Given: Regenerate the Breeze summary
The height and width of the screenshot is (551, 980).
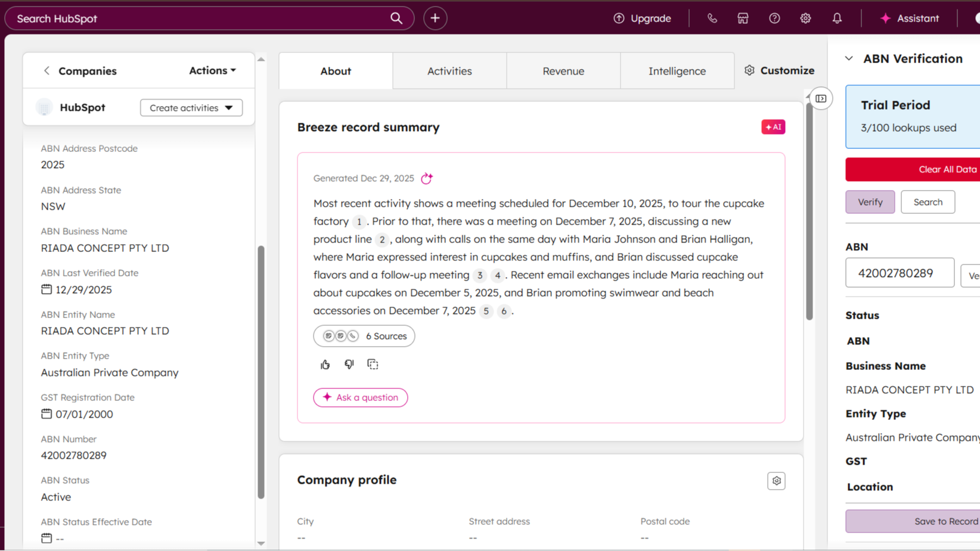Looking at the screenshot, I should pyautogui.click(x=427, y=178).
